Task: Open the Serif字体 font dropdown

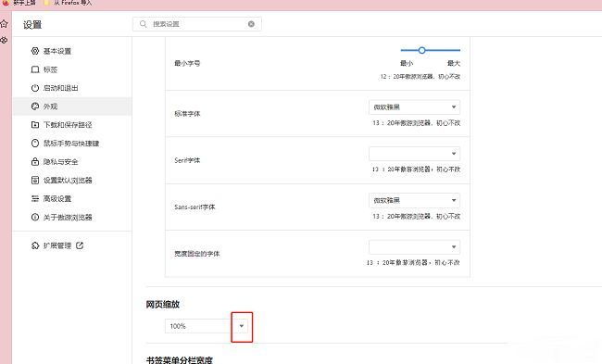Action: tap(414, 154)
